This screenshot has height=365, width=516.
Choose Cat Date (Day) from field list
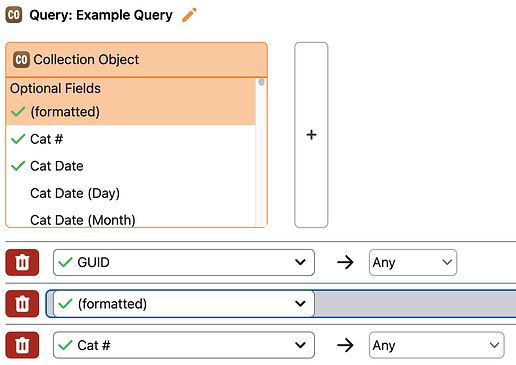click(131, 193)
